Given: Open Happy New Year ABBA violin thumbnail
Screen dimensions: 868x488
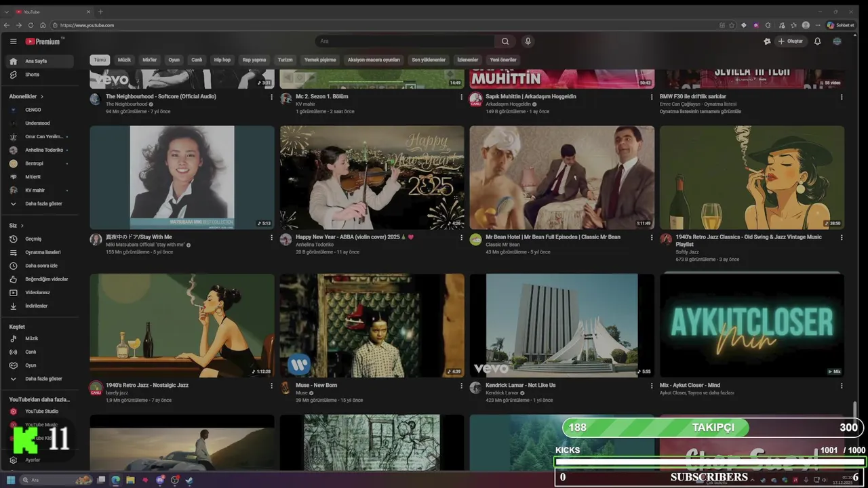Looking at the screenshot, I should coord(372,177).
